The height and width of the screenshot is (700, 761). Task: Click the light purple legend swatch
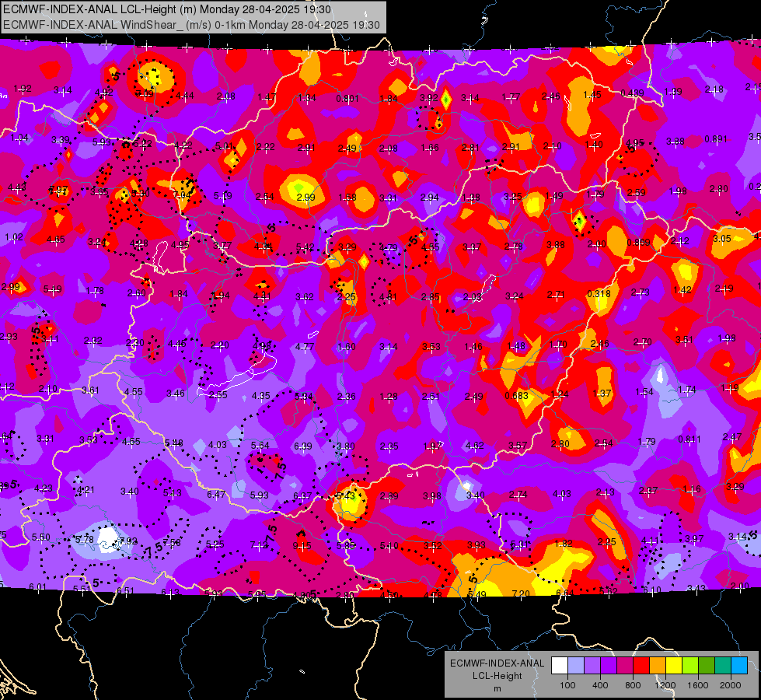click(x=592, y=666)
